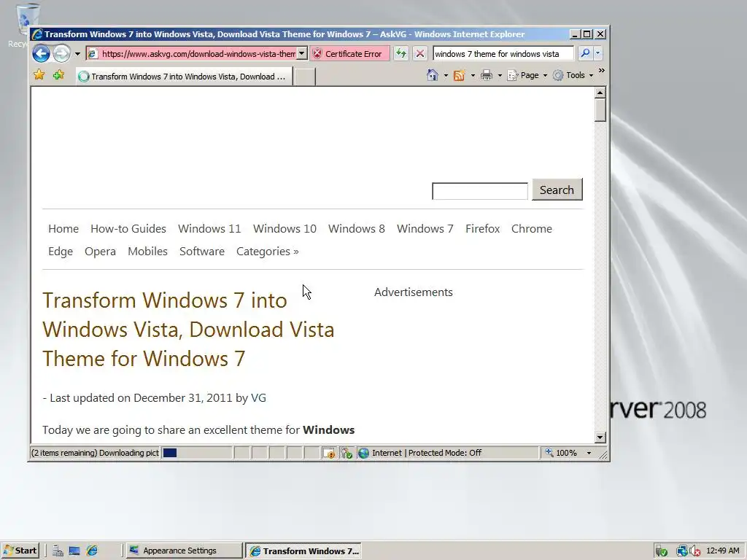Click Transform Windows 7 taskbar button

tap(303, 551)
